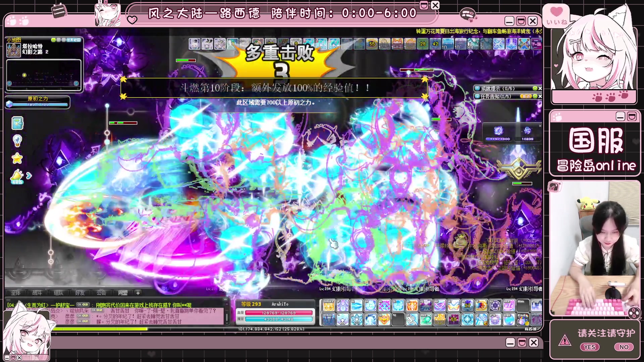This screenshot has height=362, width=644.
Task: Open the blue notebook icon on left sidebar
Action: click(x=17, y=123)
